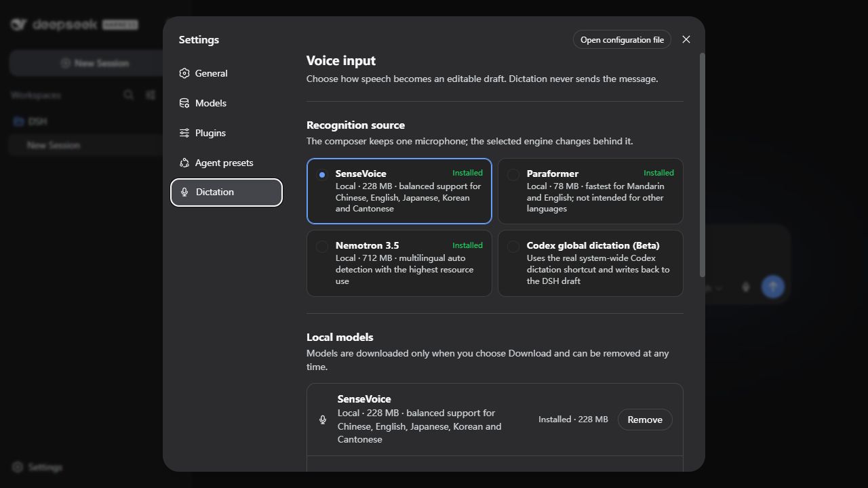Image resolution: width=868 pixels, height=488 pixels.
Task: Open the Plugins settings section
Action: pyautogui.click(x=226, y=133)
